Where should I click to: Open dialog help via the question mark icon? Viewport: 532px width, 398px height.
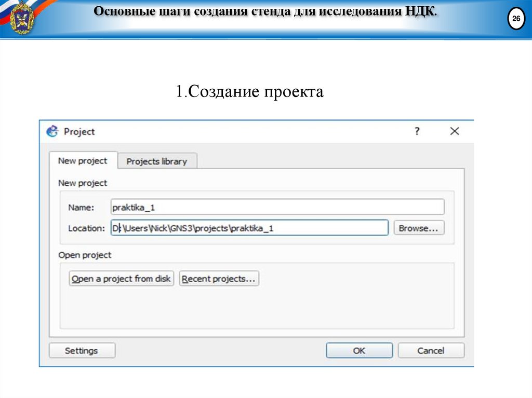[x=417, y=131]
